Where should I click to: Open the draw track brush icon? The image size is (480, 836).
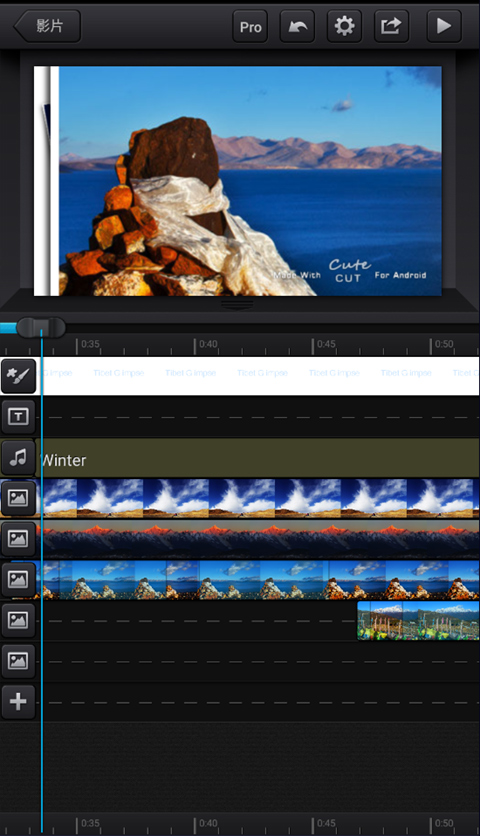point(18,376)
